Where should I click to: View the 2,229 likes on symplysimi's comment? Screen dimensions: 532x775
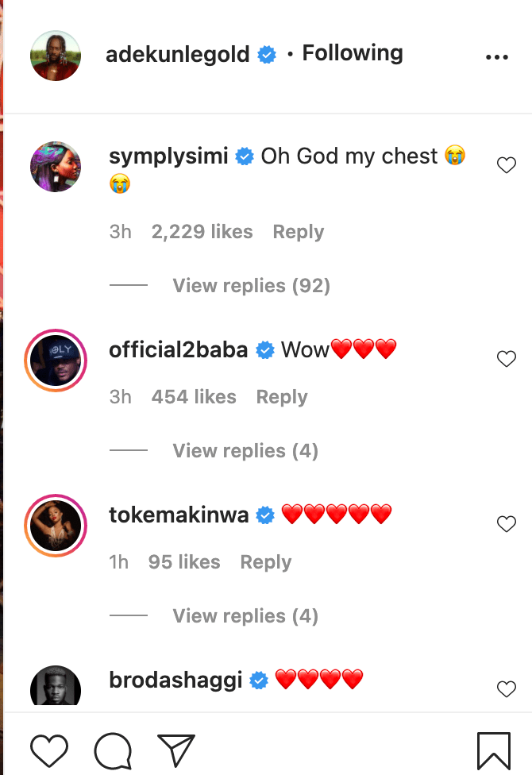tap(202, 232)
